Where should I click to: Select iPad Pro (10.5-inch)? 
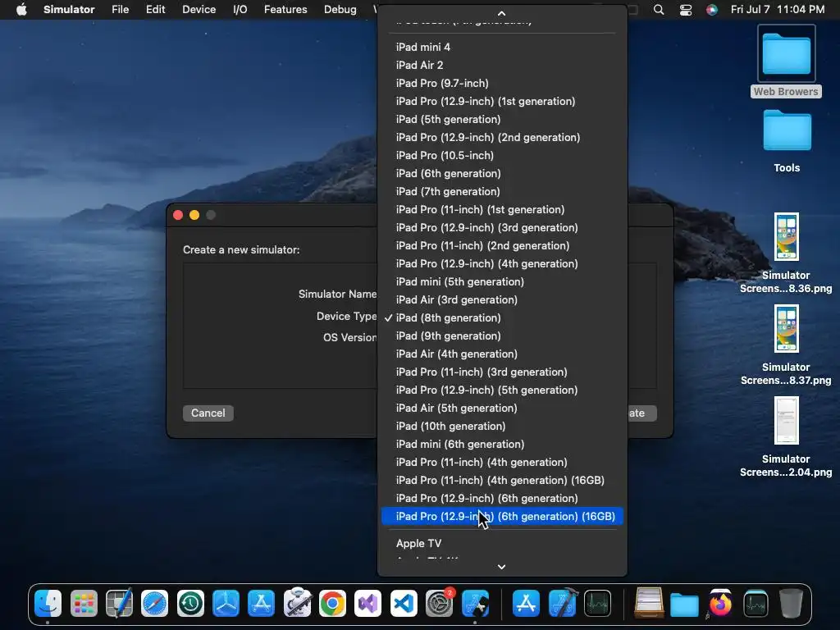point(502,155)
